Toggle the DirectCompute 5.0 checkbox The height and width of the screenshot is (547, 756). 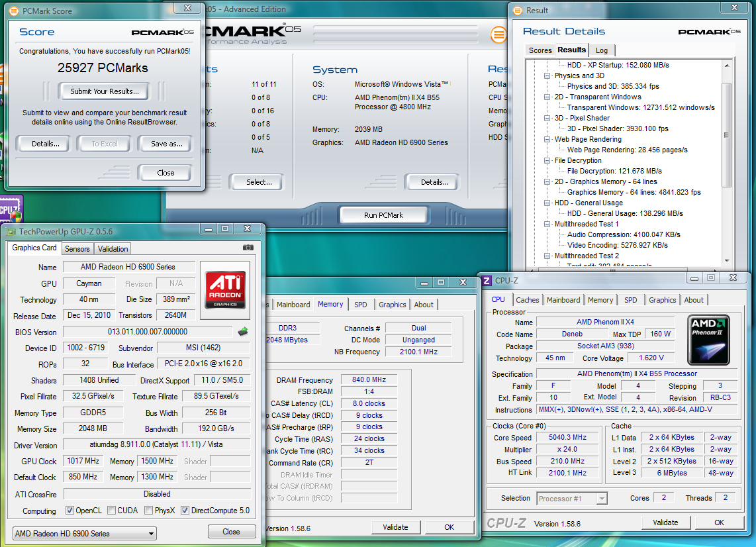(x=185, y=511)
